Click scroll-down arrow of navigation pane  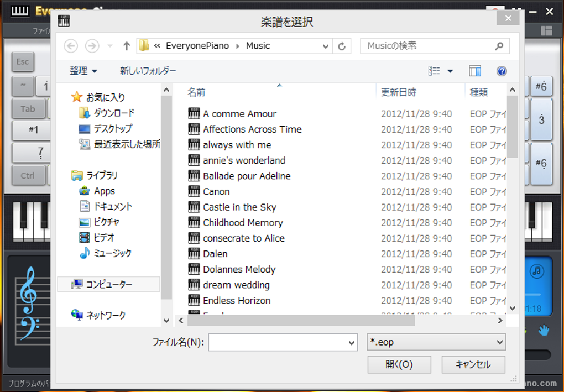point(166,321)
